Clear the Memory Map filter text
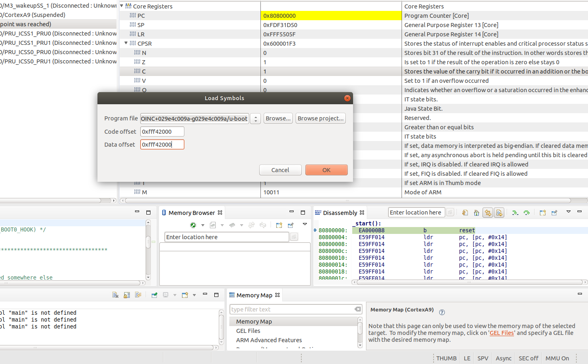 coord(357,309)
